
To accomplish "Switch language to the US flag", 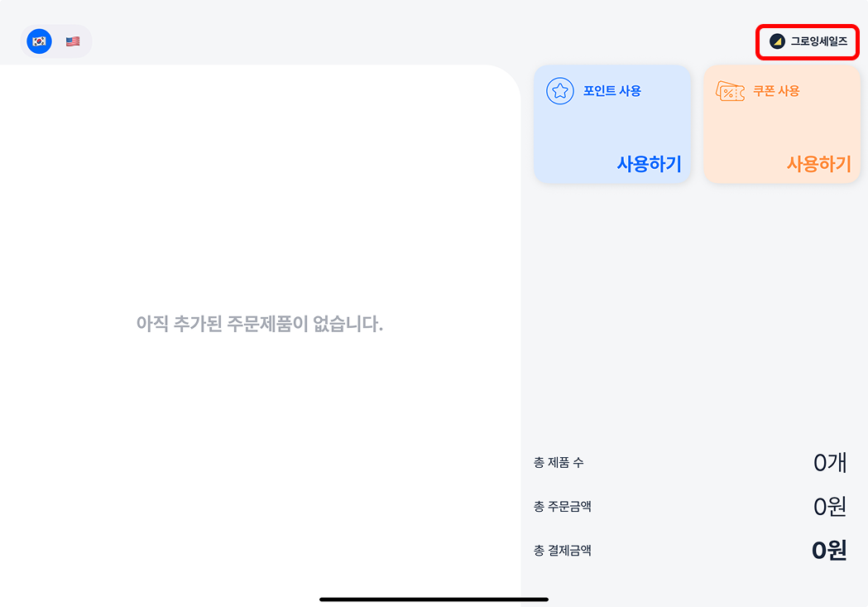I will [73, 41].
